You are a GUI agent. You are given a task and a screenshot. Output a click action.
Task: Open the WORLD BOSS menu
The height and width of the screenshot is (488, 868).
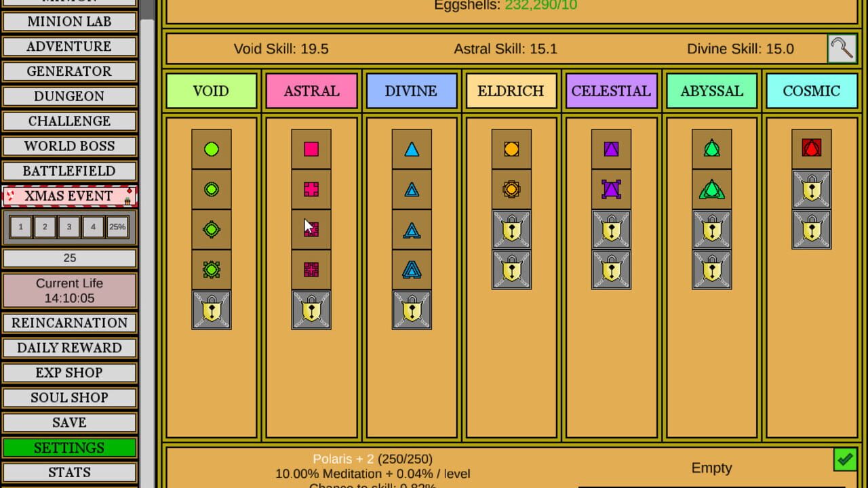tap(69, 146)
